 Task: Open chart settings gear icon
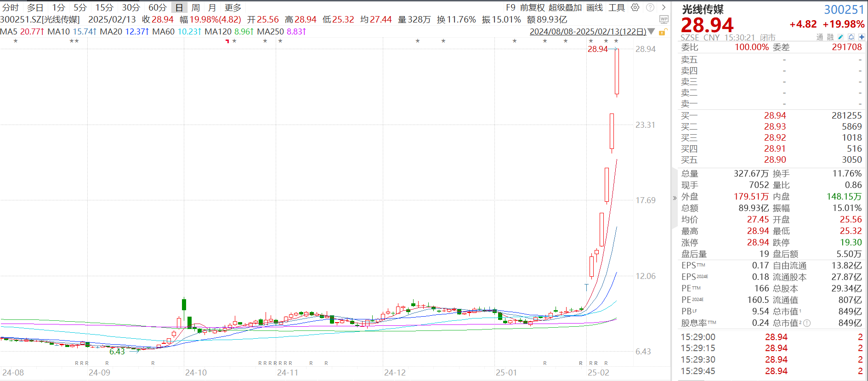pos(635,7)
